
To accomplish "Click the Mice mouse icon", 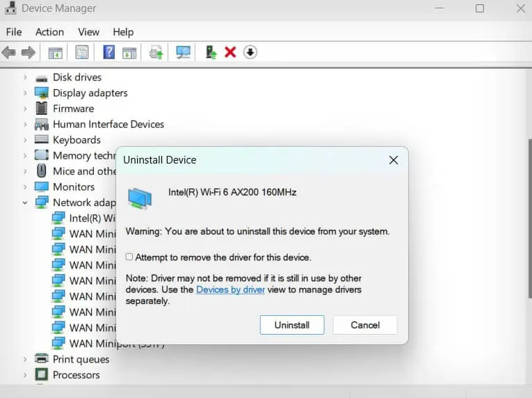I will pos(42,170).
